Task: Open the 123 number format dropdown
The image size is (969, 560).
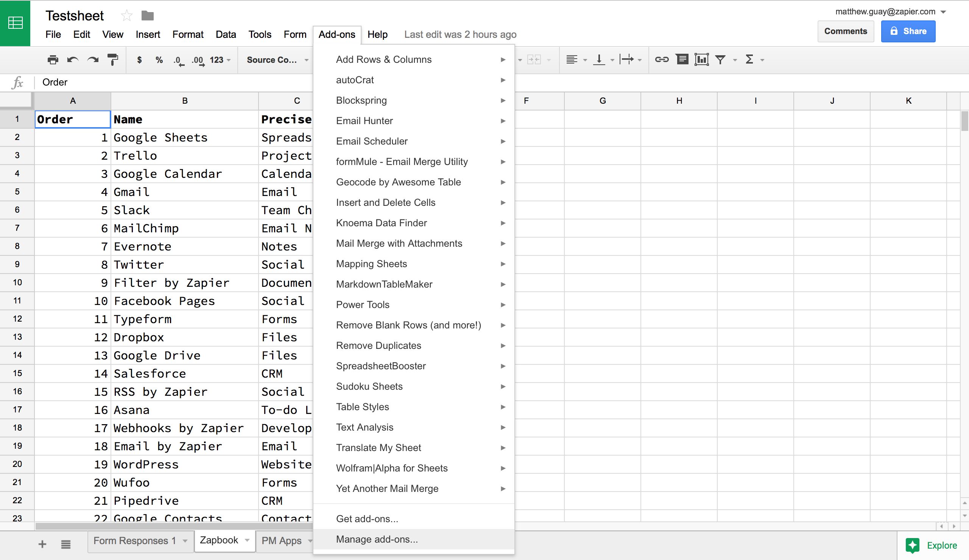Action: (220, 60)
